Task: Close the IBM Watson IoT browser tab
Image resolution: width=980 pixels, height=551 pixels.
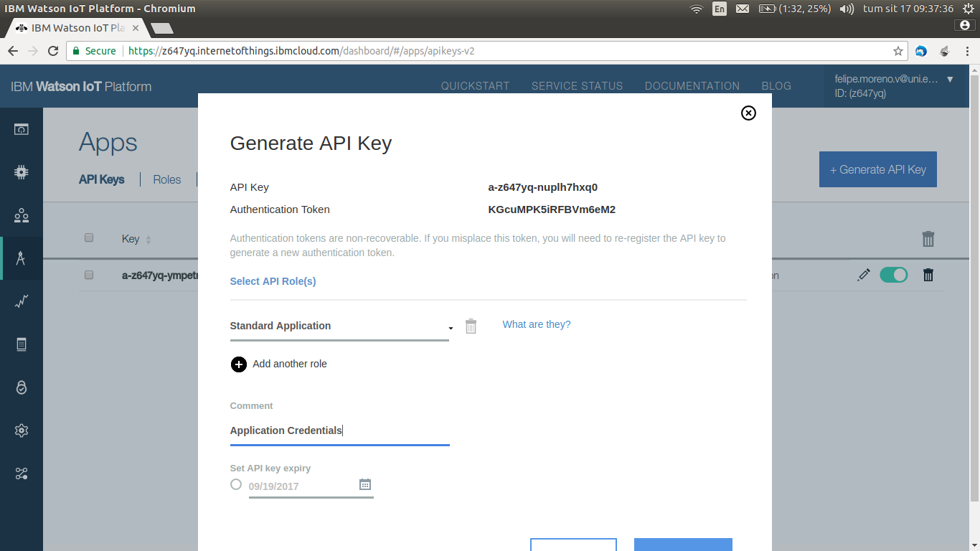Action: (136, 28)
